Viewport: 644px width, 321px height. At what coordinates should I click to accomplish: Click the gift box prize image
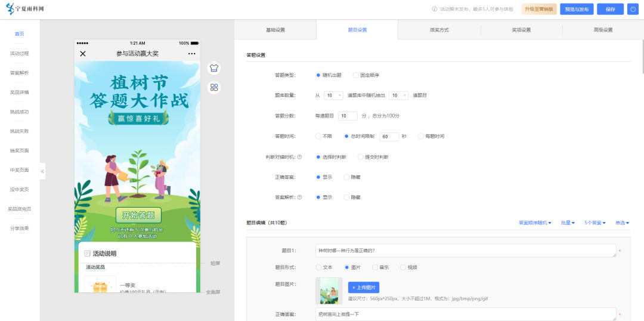click(100, 285)
